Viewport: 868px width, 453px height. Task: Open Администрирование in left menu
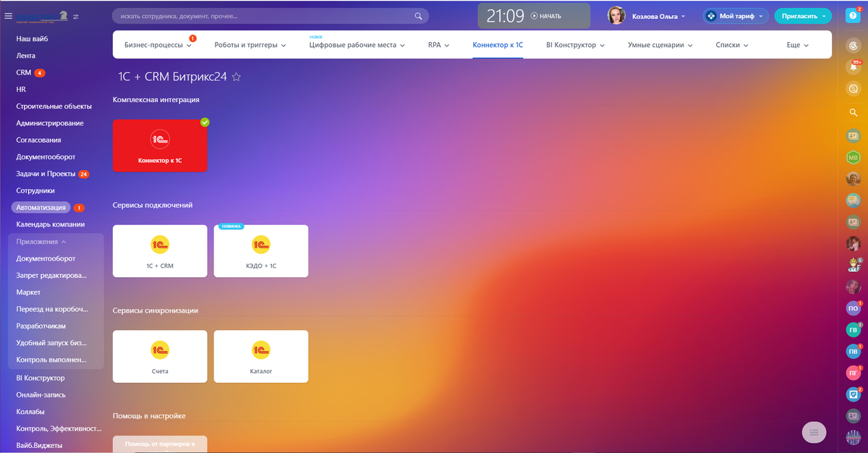tap(50, 123)
